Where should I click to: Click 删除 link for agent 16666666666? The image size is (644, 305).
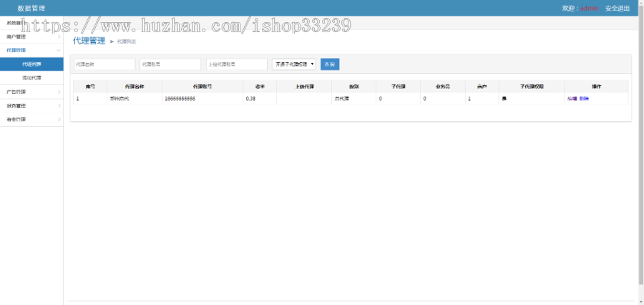(584, 99)
